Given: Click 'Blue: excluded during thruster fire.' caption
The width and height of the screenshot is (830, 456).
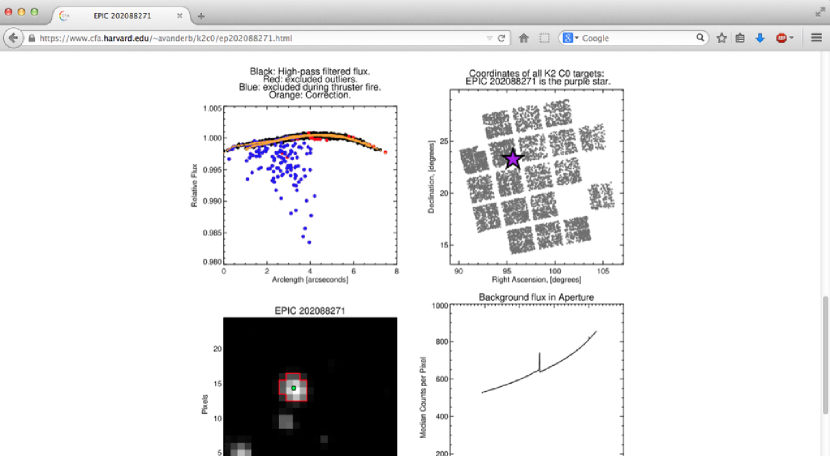Looking at the screenshot, I should (x=310, y=87).
